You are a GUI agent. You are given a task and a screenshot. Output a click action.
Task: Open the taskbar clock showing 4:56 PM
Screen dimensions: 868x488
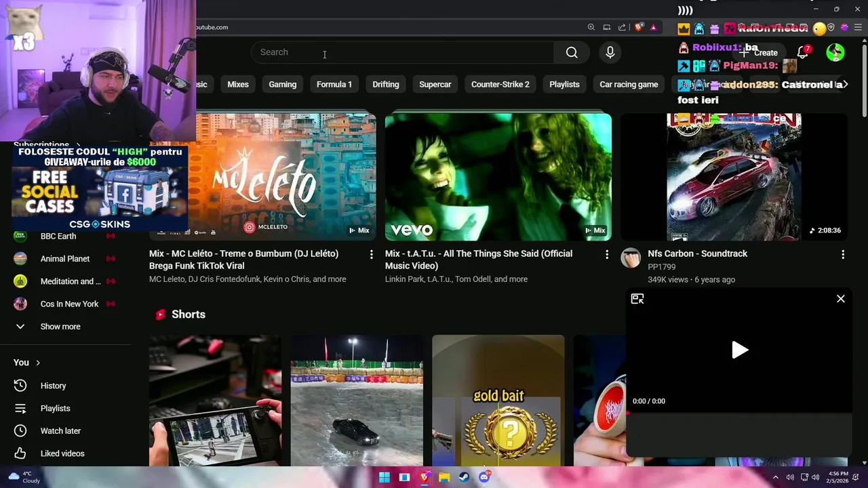837,477
